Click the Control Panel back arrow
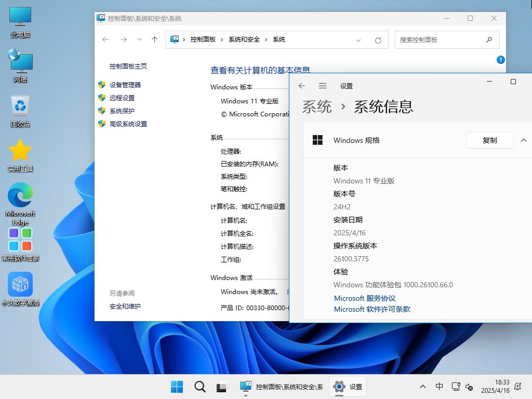 tap(105, 39)
